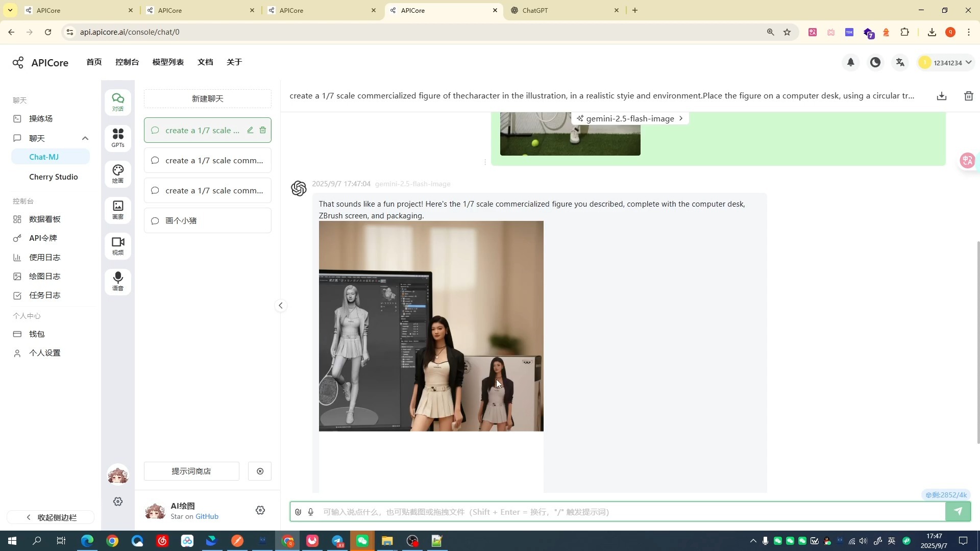Open the 画廊 gallery icon
Viewport: 980px width, 551px height.
(118, 210)
